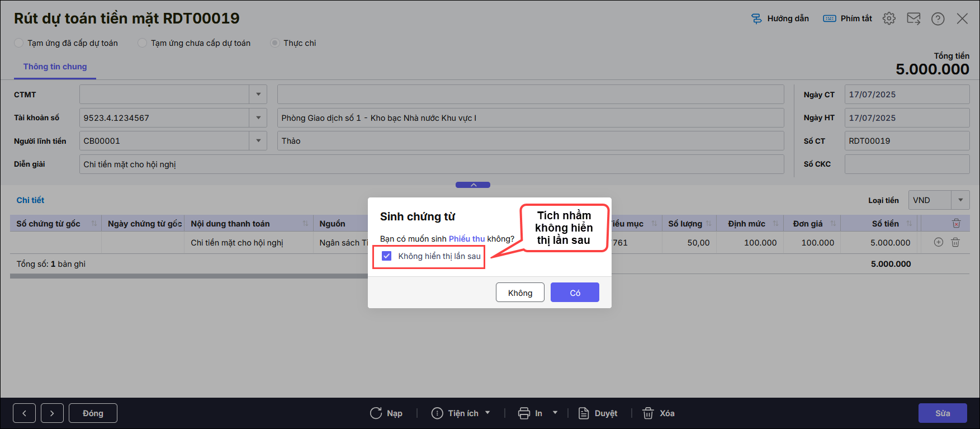Switch to the Thông tin chung tab

55,67
